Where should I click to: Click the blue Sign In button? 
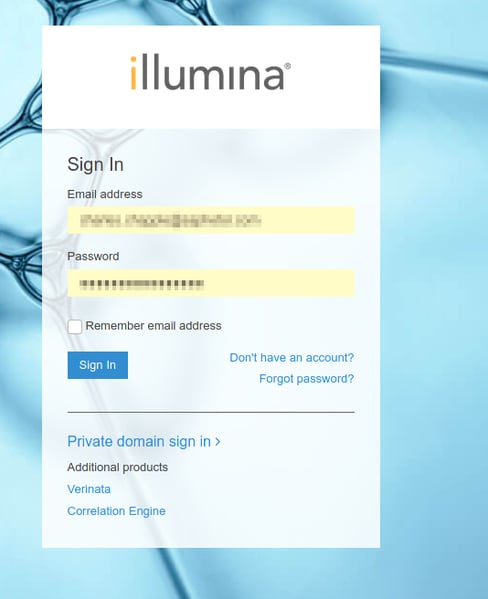[98, 365]
